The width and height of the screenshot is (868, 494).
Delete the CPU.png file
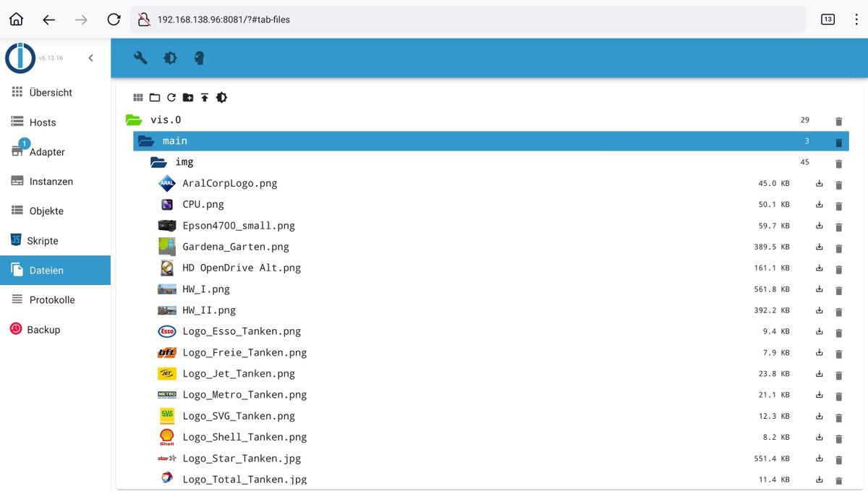[x=839, y=205]
